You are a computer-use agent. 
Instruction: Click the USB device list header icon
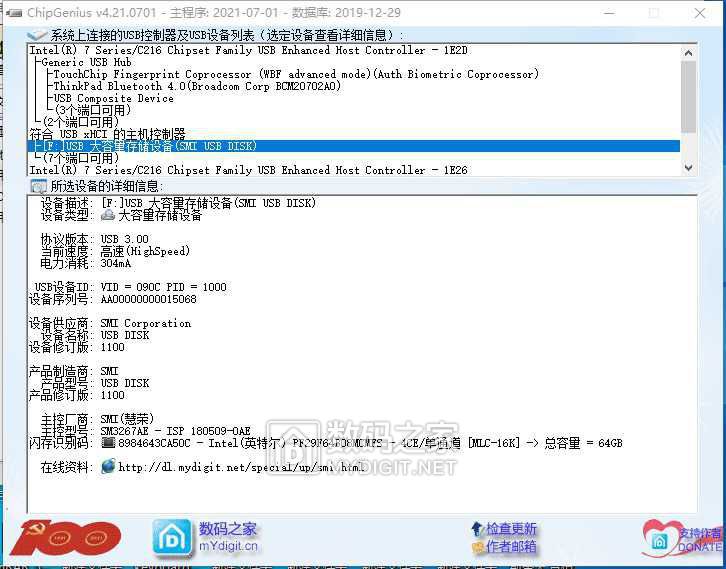point(37,35)
